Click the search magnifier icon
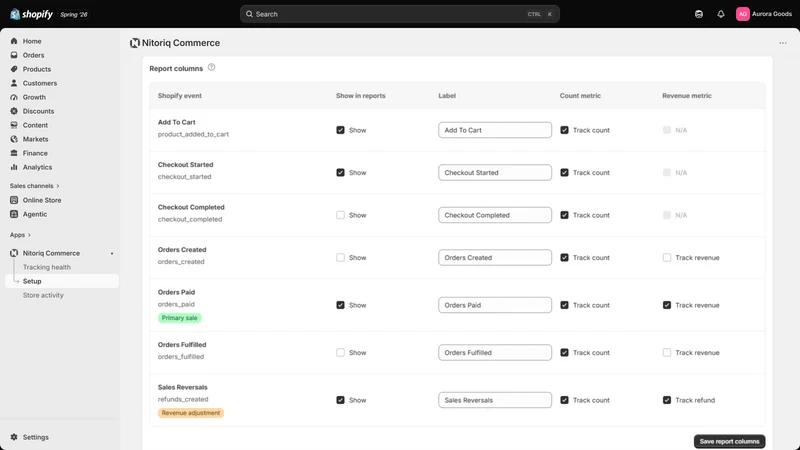The image size is (800, 450). tap(249, 14)
